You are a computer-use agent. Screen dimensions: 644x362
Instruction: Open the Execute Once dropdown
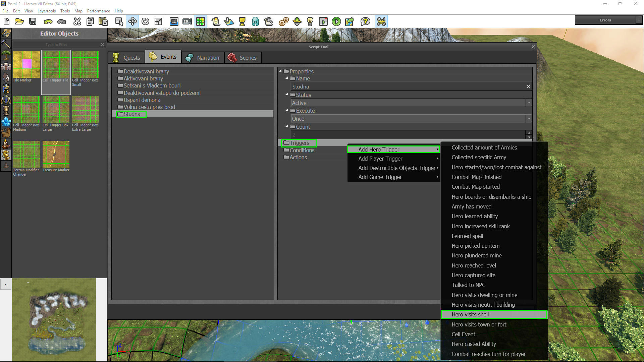tap(529, 119)
